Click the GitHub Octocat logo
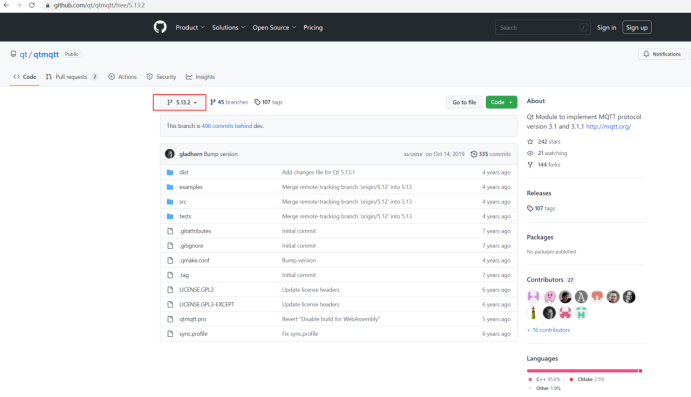691x397 pixels. pyautogui.click(x=160, y=27)
